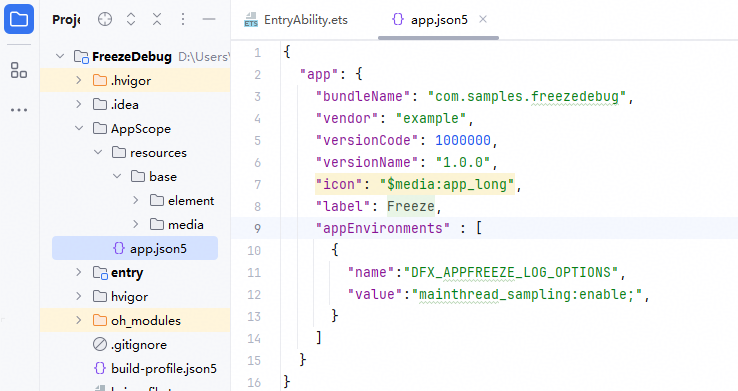Screen dimensions: 738x391
Task: Click the hvigor folder icon
Action: [100, 296]
